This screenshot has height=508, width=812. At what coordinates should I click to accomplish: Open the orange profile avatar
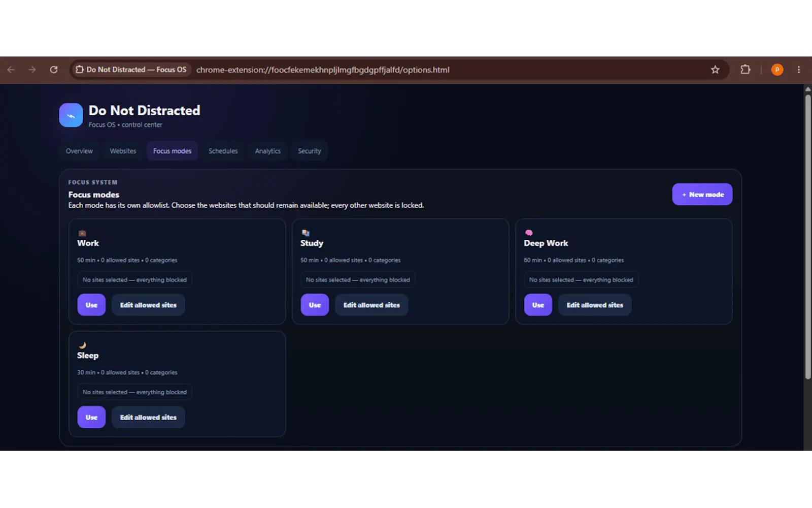point(777,70)
